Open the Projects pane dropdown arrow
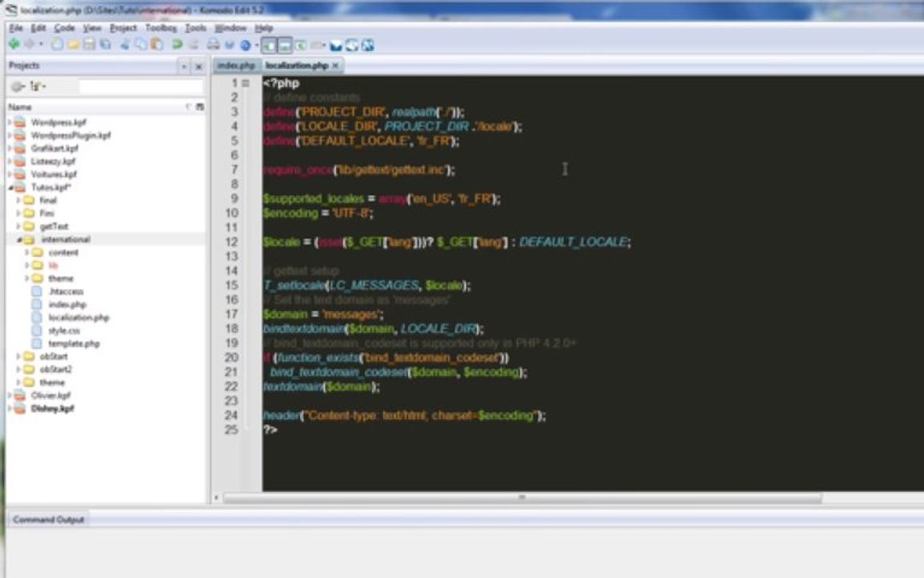Screen dimensions: 924x578 pyautogui.click(x=184, y=67)
